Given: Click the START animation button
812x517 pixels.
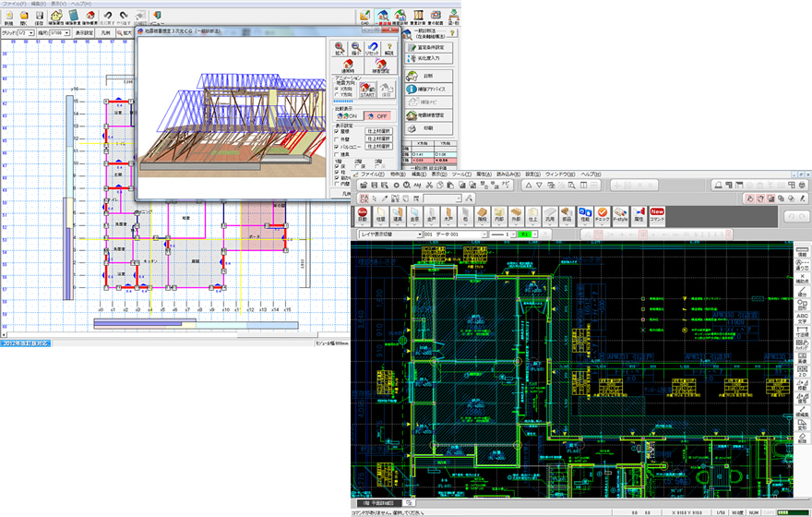Looking at the screenshot, I should 367,90.
